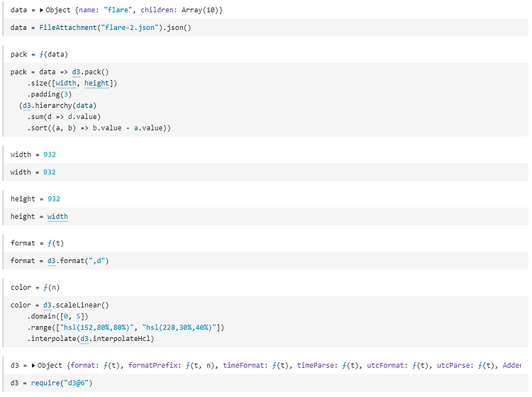
Task: Click the d3.hierarchy(data) code line
Action: (57, 106)
